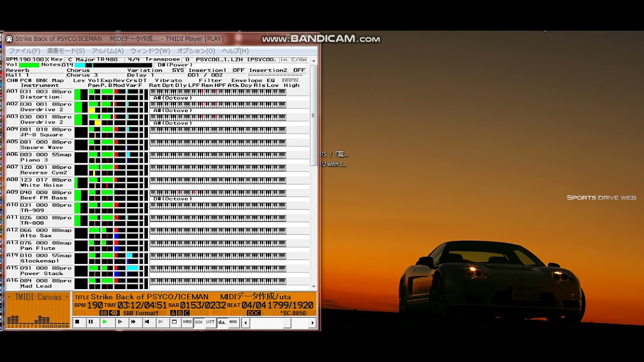Screen dimensions: 644x362
Task: Click the A09 channel piano keyboard strip
Action: click(218, 193)
